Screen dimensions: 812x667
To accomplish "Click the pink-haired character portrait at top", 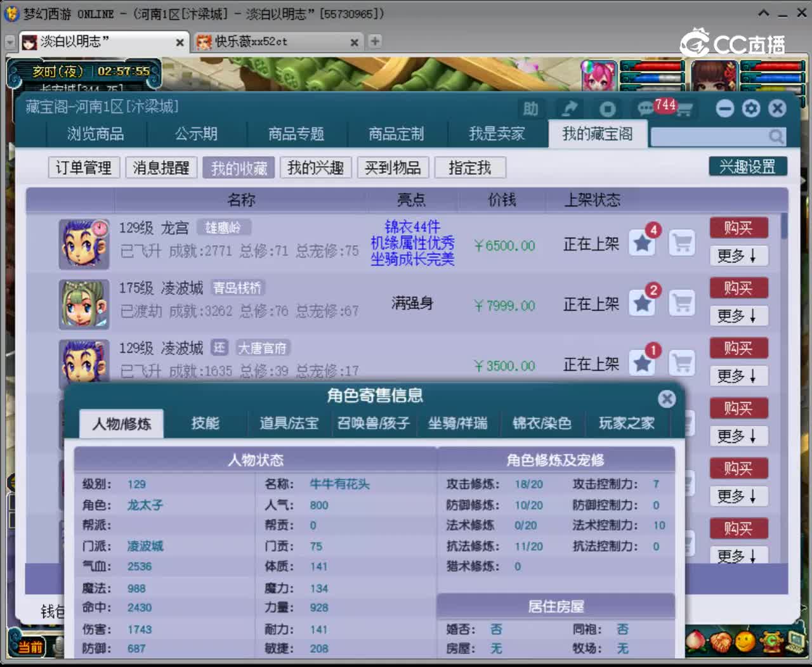I will coord(599,76).
